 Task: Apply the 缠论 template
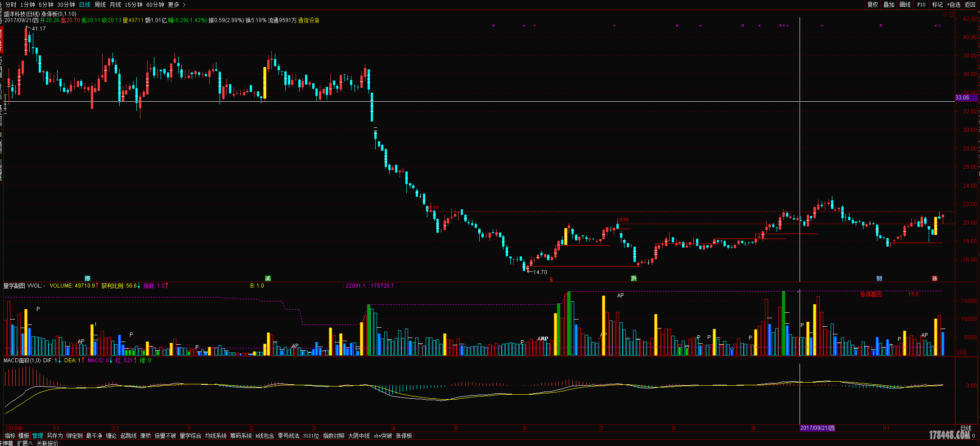click(111, 436)
